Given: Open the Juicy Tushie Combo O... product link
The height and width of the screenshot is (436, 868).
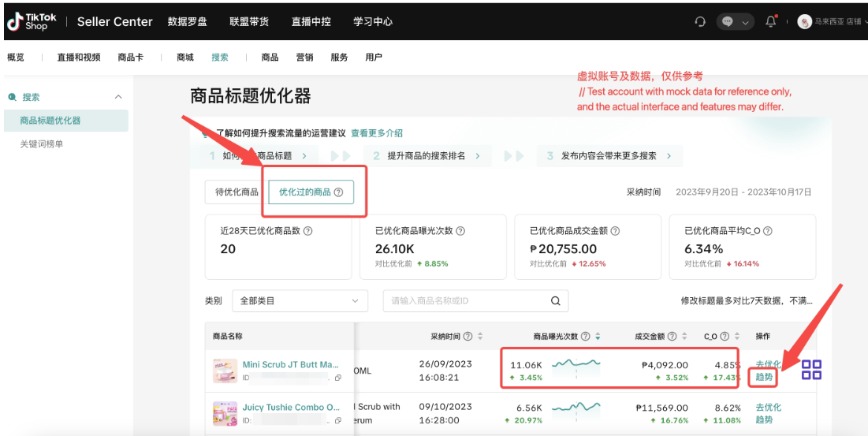Looking at the screenshot, I should pyautogui.click(x=291, y=408).
